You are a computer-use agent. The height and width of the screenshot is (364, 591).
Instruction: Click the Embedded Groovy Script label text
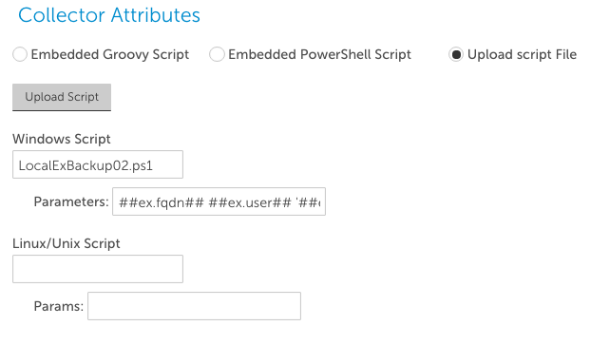pos(109,54)
